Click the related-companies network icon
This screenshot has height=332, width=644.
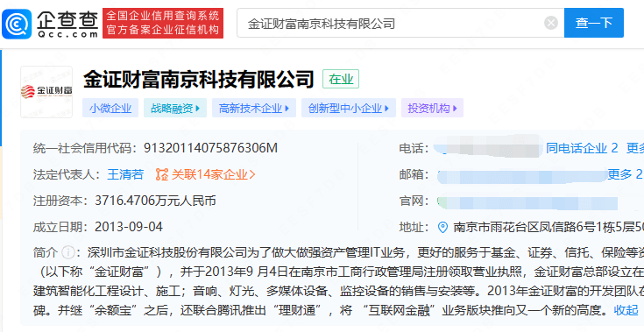tap(162, 174)
